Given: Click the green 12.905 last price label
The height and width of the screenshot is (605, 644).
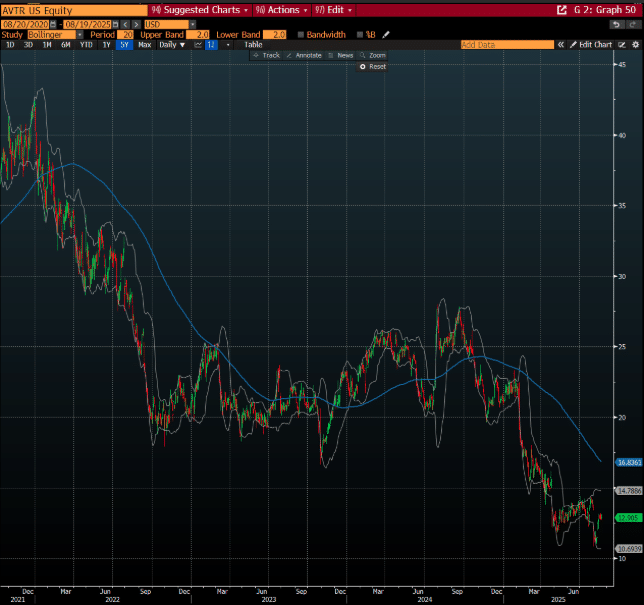Looking at the screenshot, I should [x=629, y=518].
